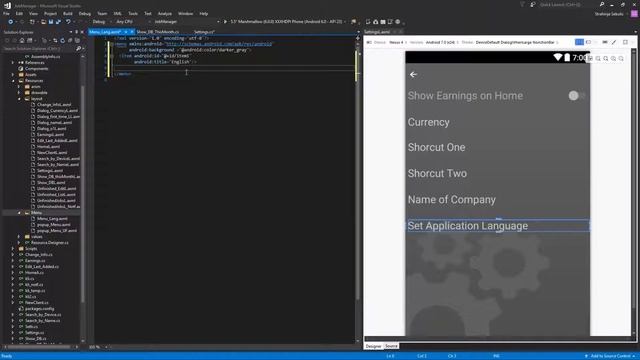Click the Android device manager home-shaped icon
The image size is (640, 360).
[376, 22]
